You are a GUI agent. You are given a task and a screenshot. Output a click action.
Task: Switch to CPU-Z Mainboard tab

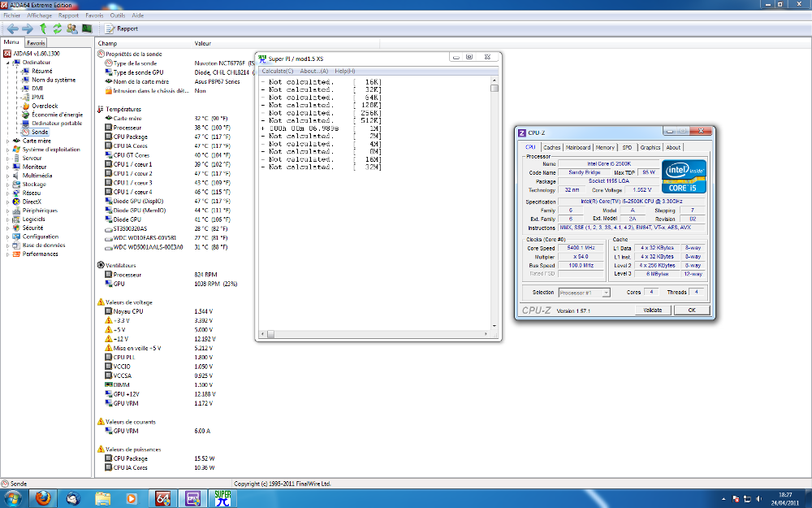click(x=578, y=148)
